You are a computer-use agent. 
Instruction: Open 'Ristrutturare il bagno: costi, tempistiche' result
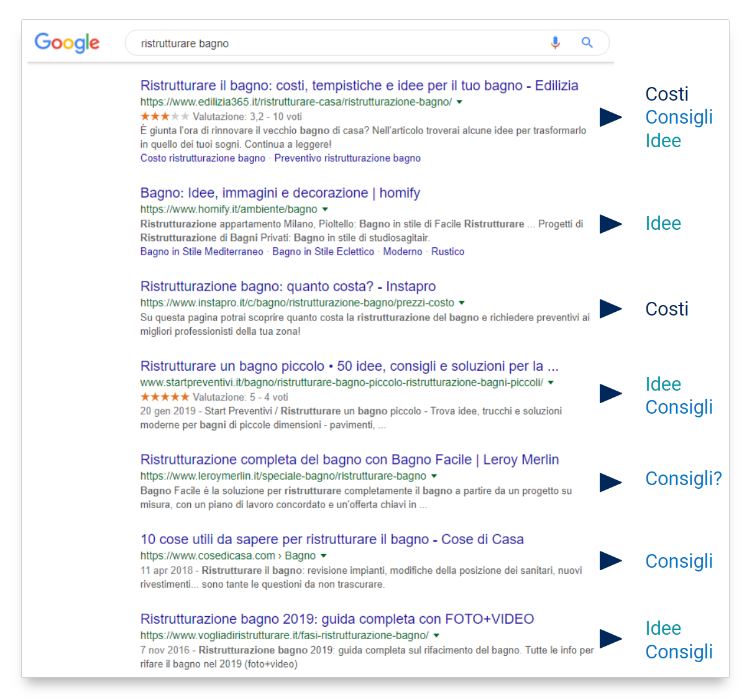pos(359,86)
